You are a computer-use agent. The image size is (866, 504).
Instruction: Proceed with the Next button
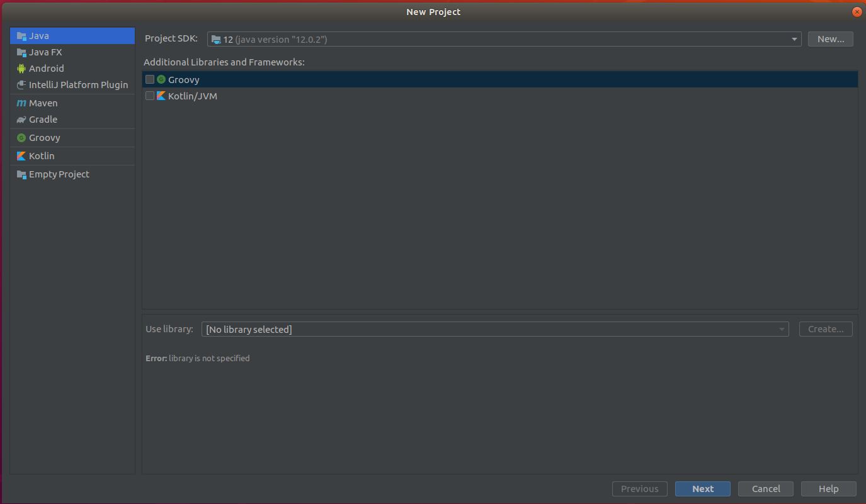pyautogui.click(x=703, y=489)
